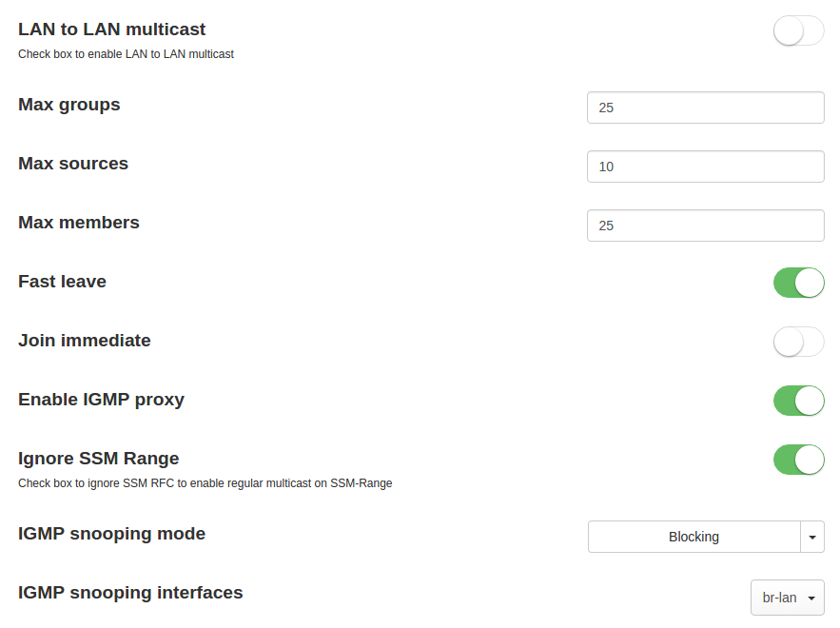840x628 pixels.
Task: Click the LAN to LAN multicast heading
Action: pos(111,29)
